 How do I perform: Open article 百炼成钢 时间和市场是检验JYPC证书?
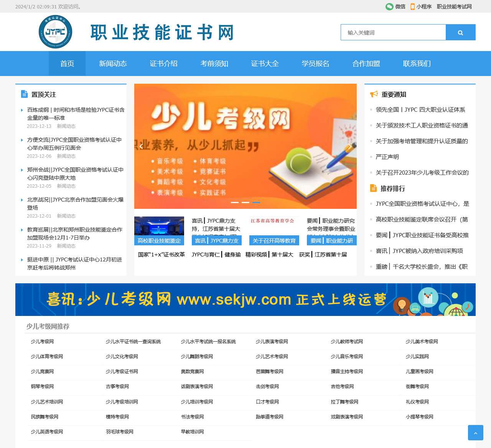[76, 114]
